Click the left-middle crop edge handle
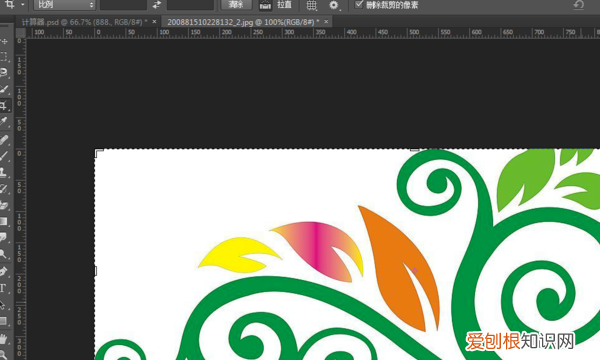The height and width of the screenshot is (360, 600). [x=96, y=271]
